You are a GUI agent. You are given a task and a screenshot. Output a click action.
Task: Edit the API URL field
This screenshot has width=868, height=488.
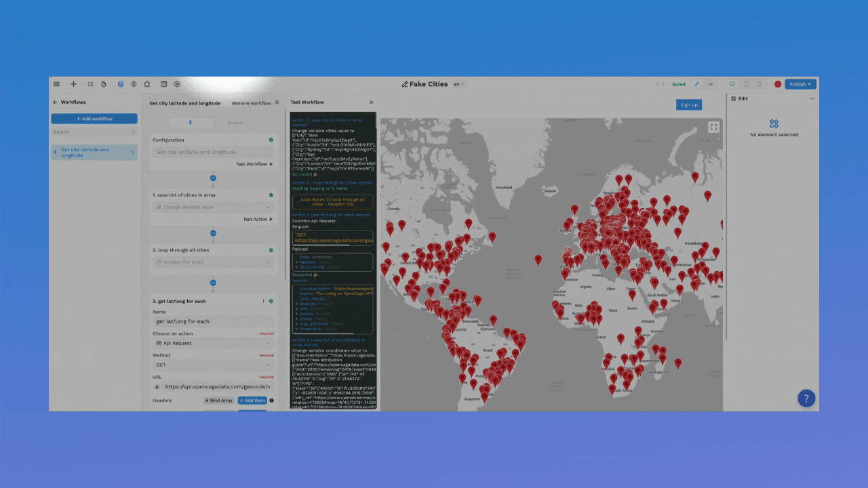[218, 387]
